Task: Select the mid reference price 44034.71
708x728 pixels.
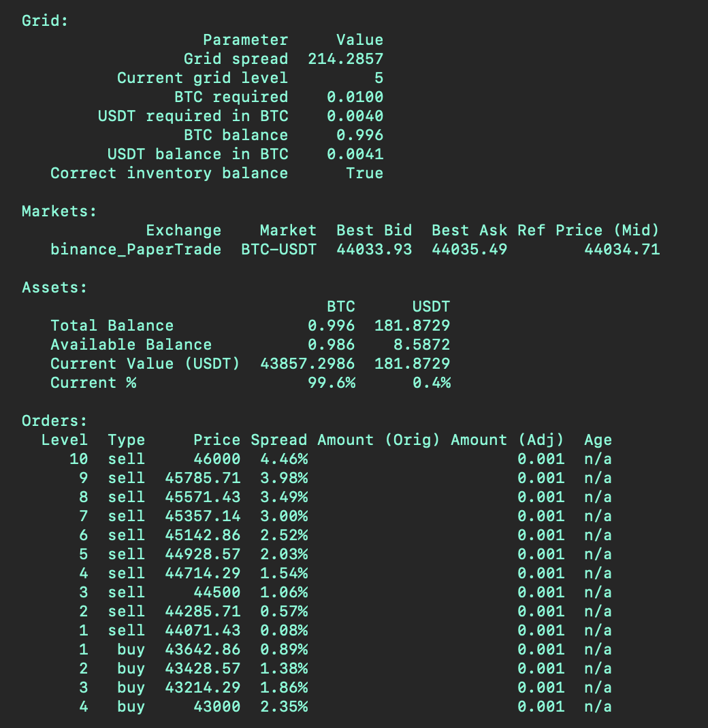Action: click(x=622, y=250)
